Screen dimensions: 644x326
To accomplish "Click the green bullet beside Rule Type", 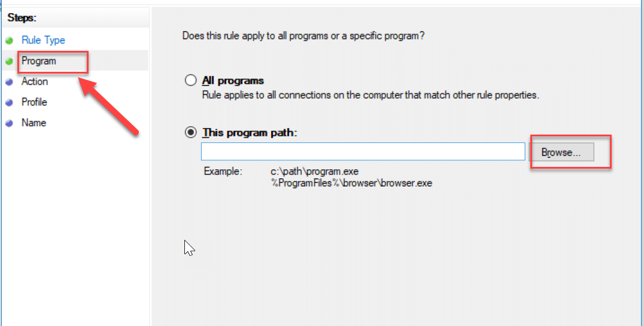I will click(x=9, y=41).
